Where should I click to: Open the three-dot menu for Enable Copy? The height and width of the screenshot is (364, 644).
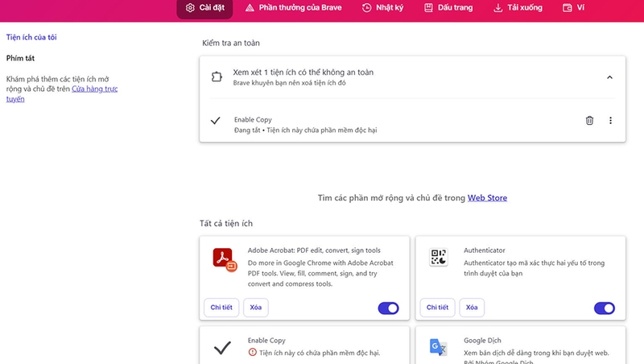coord(610,120)
